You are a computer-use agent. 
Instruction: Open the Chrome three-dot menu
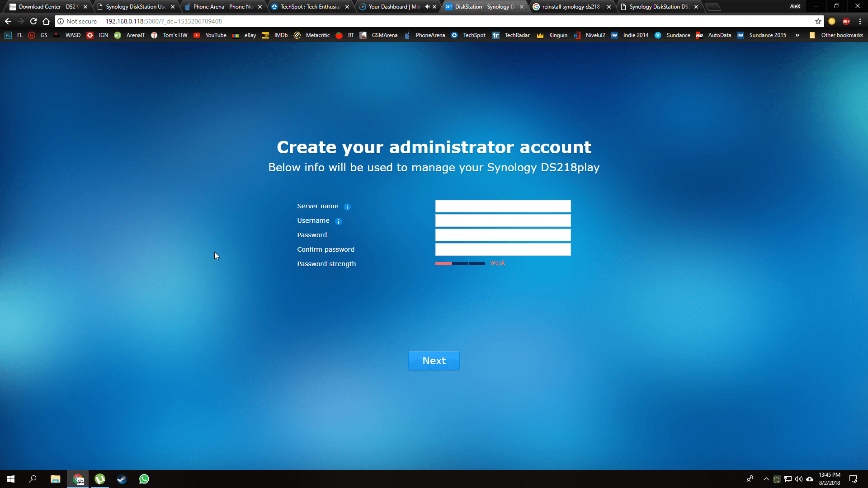coord(860,21)
